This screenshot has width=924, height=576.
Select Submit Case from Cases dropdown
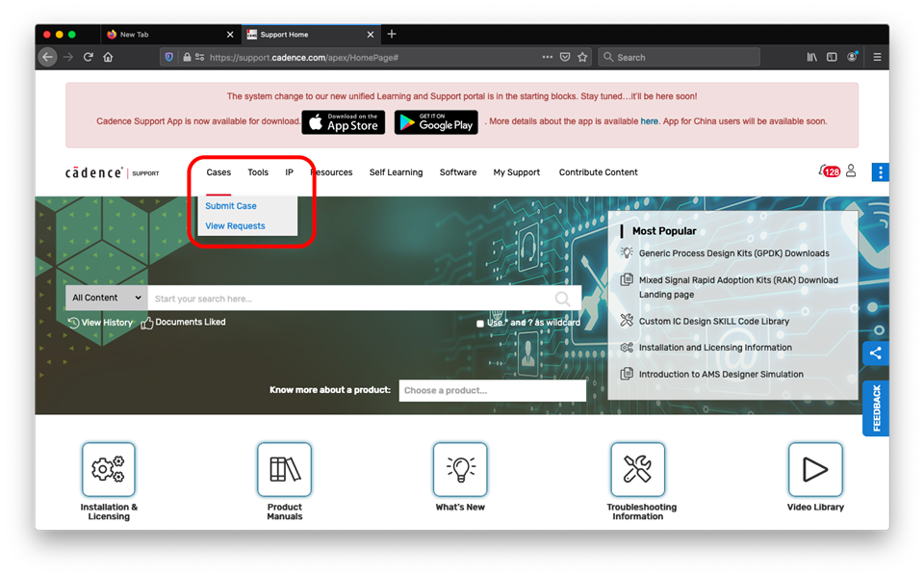[x=231, y=206]
